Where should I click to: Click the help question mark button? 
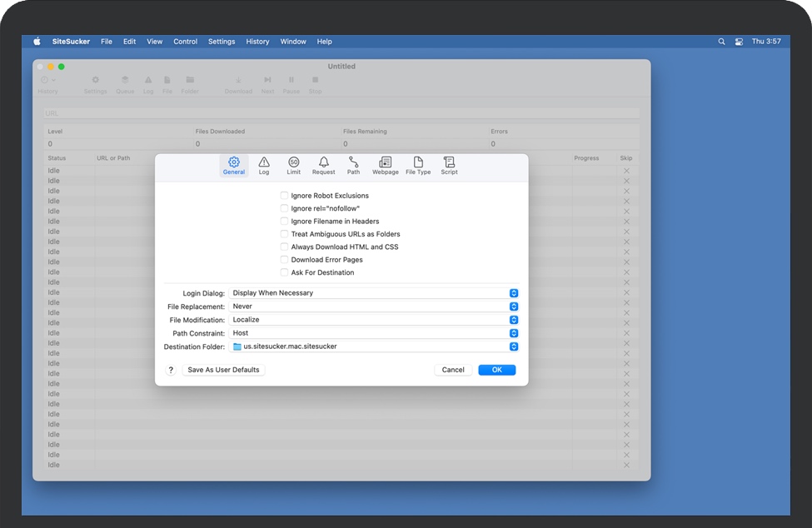pyautogui.click(x=171, y=370)
